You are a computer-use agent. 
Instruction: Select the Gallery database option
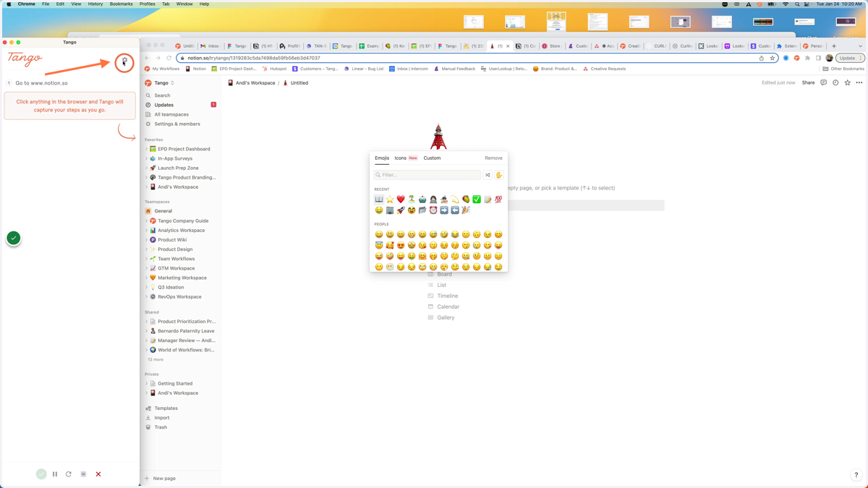point(441,317)
